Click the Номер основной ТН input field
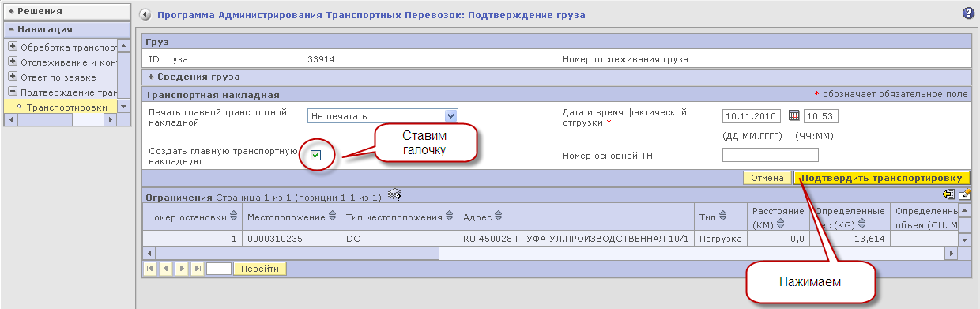This screenshot has width=980, height=309. 770,155
